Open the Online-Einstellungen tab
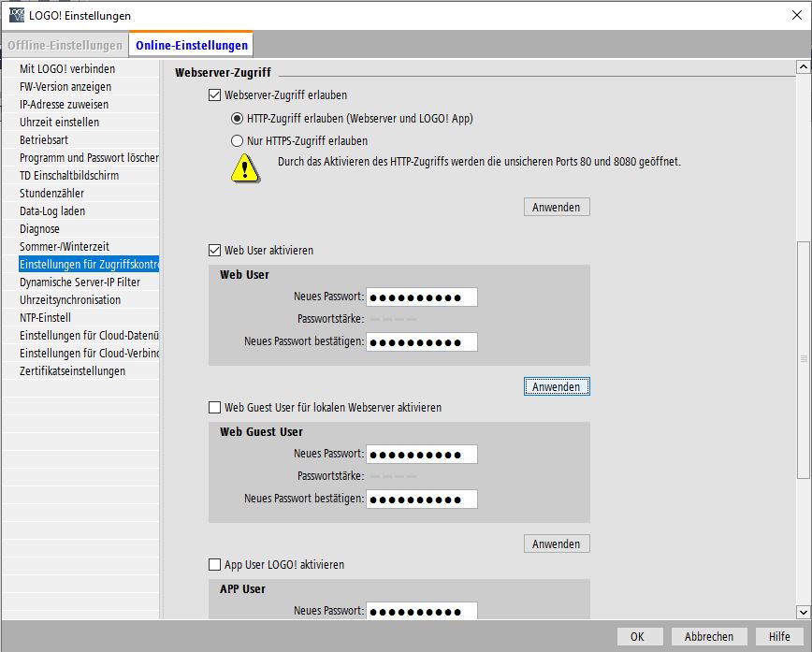 click(x=191, y=45)
